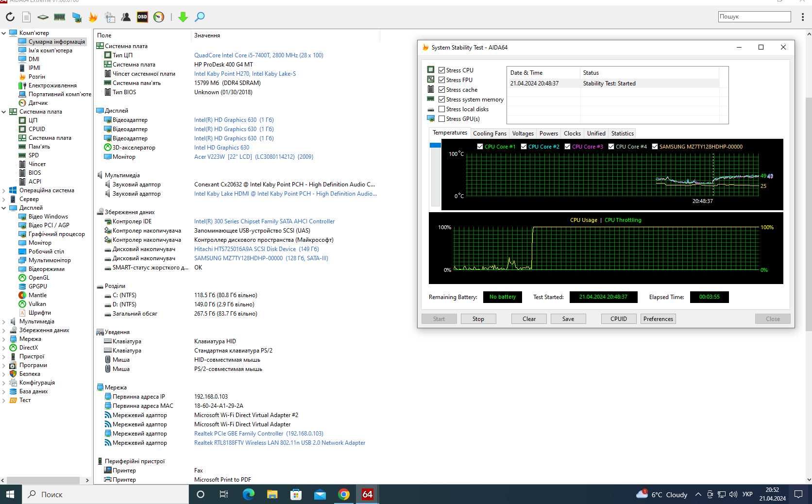Screen dimensions: 812x504
Task: Click the magnifier search toolbar icon
Action: pos(200,17)
